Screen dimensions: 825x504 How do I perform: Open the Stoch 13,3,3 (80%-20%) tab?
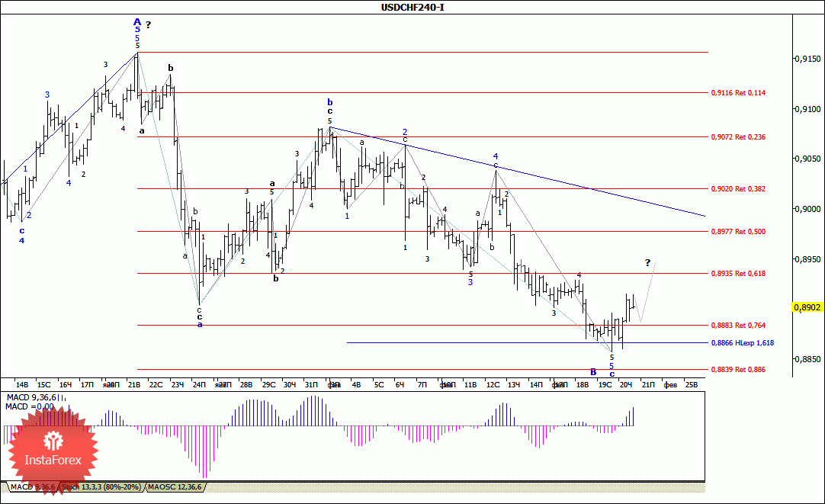tap(101, 487)
